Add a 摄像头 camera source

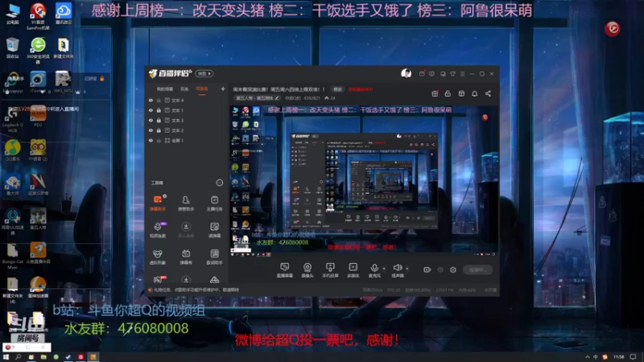(x=308, y=270)
